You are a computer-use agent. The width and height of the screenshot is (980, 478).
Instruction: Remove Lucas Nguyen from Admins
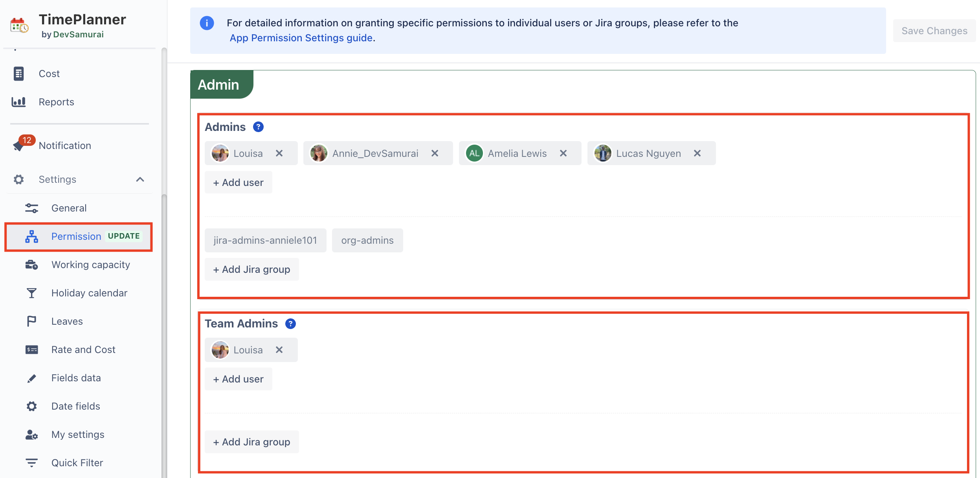697,153
